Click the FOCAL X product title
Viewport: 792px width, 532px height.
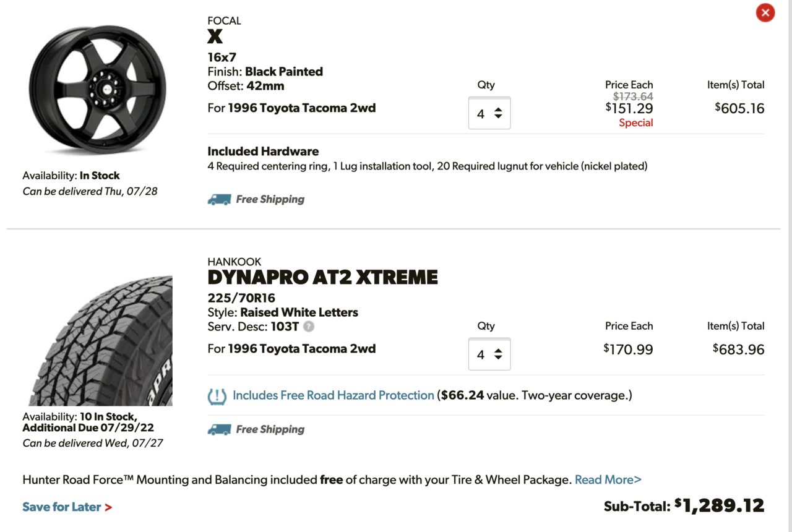(x=215, y=37)
